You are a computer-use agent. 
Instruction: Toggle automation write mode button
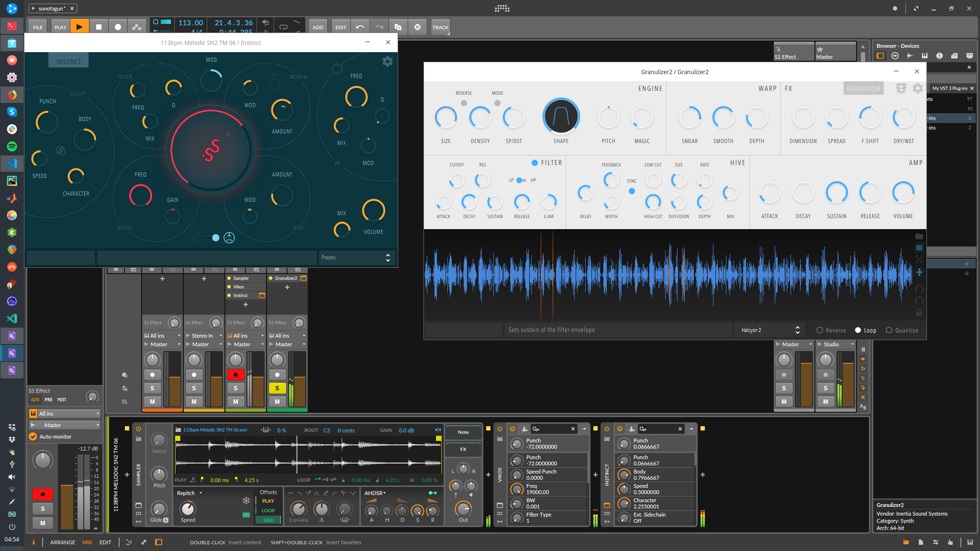[x=137, y=27]
